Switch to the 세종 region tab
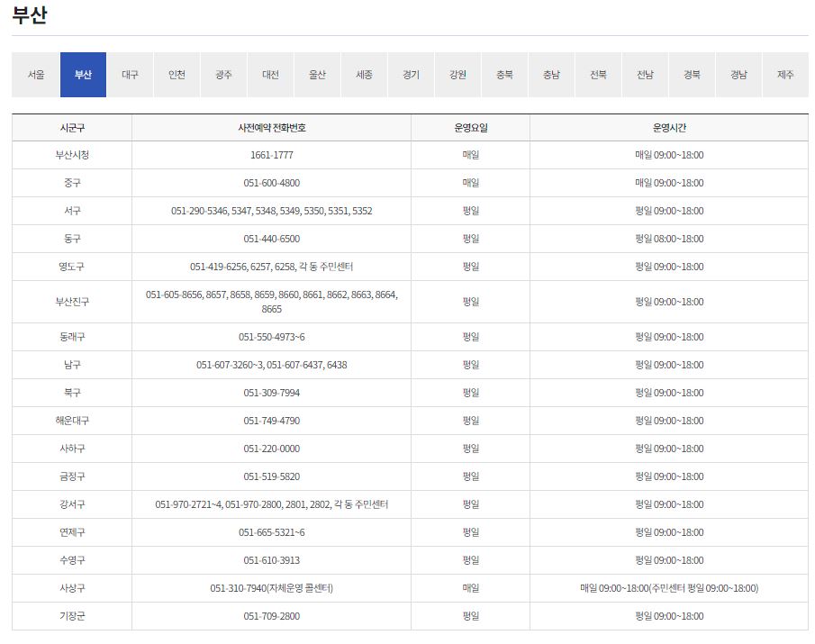Viewport: 815px width, 644px height. click(x=363, y=75)
